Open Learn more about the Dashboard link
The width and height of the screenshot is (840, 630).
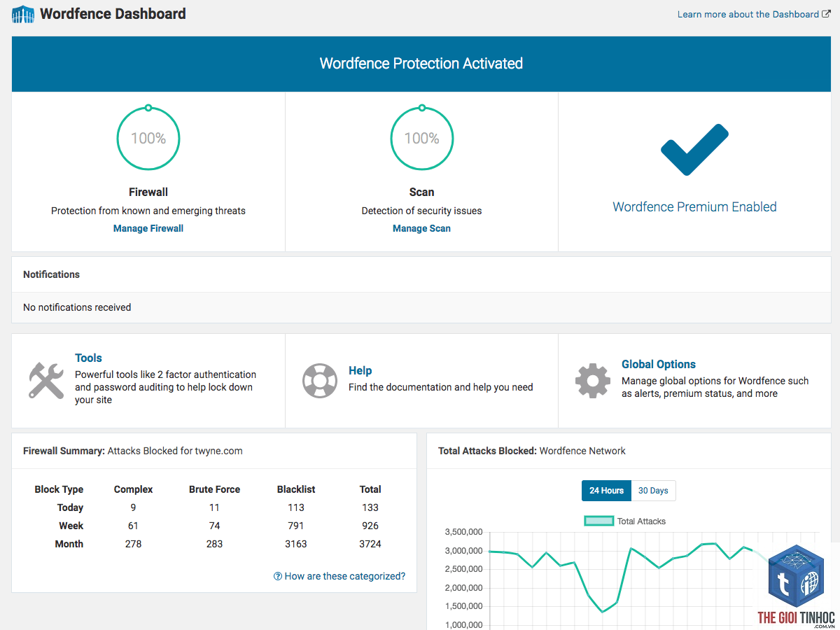[x=754, y=14]
